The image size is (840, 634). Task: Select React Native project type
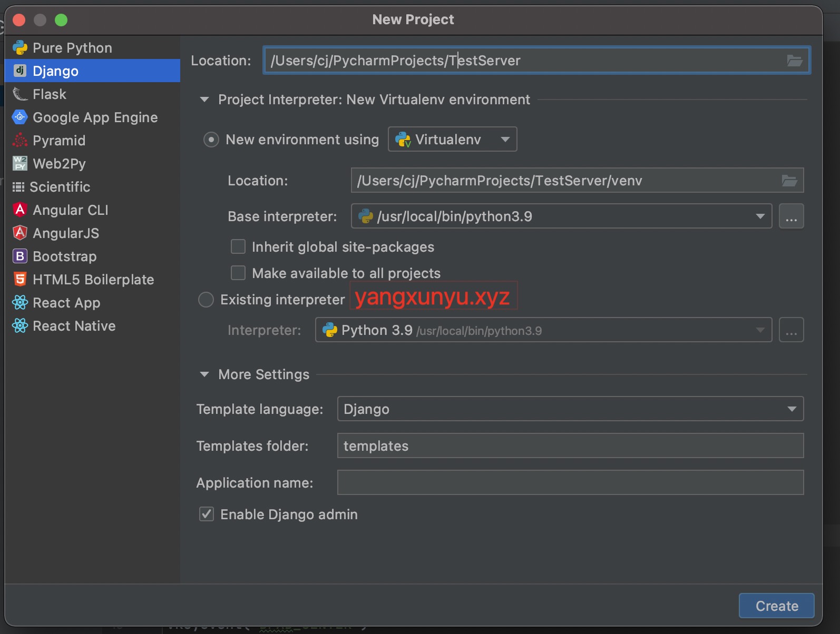click(x=93, y=325)
